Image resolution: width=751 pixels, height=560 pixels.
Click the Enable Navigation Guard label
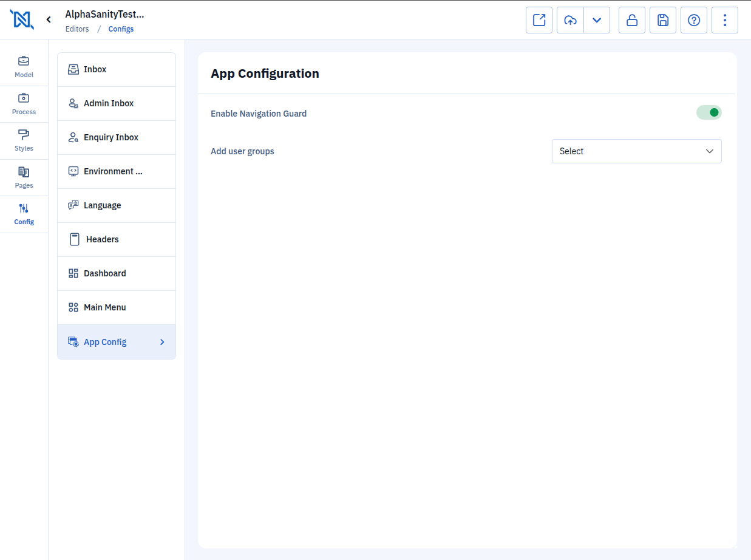coord(259,114)
